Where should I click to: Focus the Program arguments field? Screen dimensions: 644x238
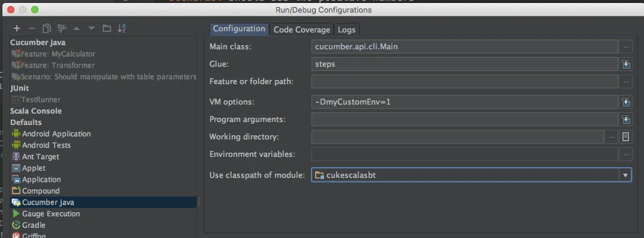[x=465, y=119]
